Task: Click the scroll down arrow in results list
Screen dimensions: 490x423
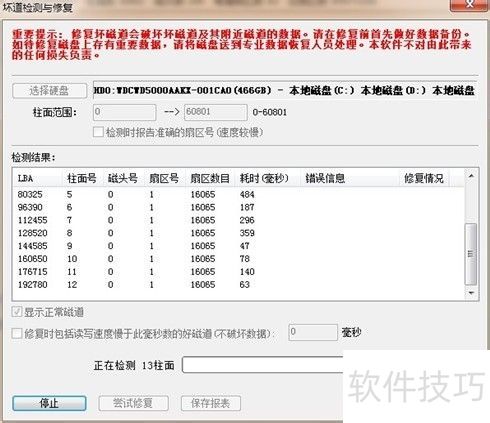Action: click(x=471, y=293)
